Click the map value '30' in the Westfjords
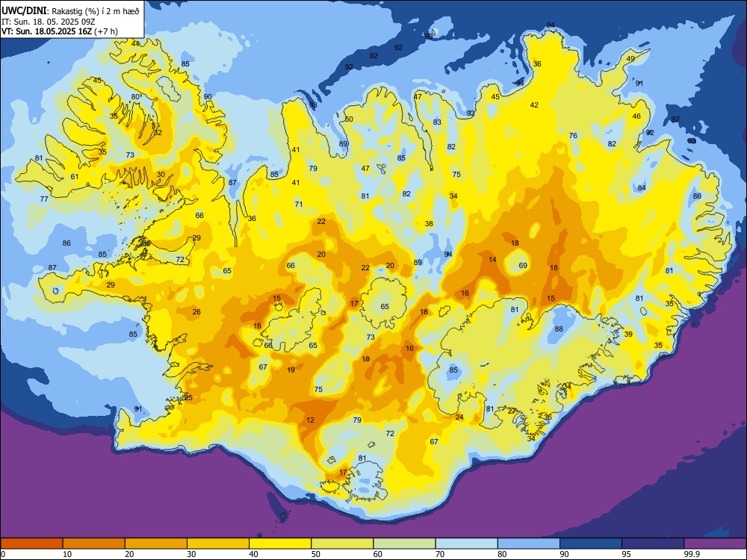 point(161,174)
